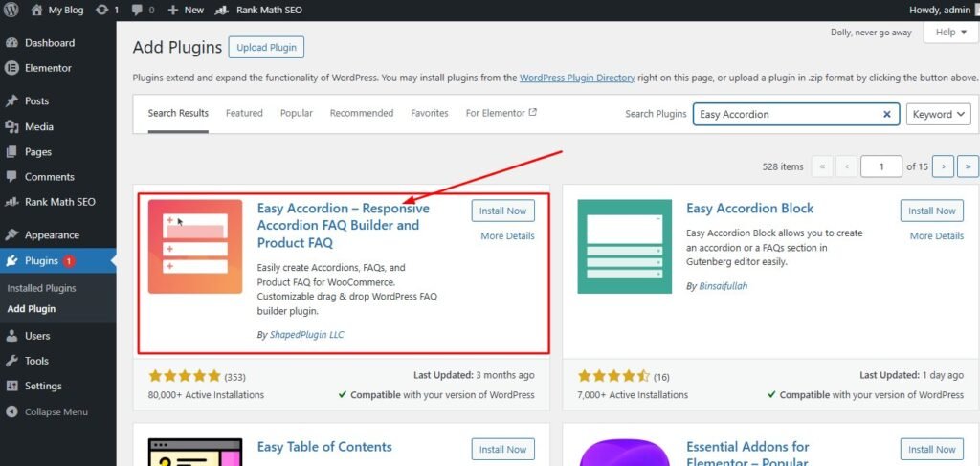
Task: Open Essential Addons for Elementor title
Action: pos(748,455)
